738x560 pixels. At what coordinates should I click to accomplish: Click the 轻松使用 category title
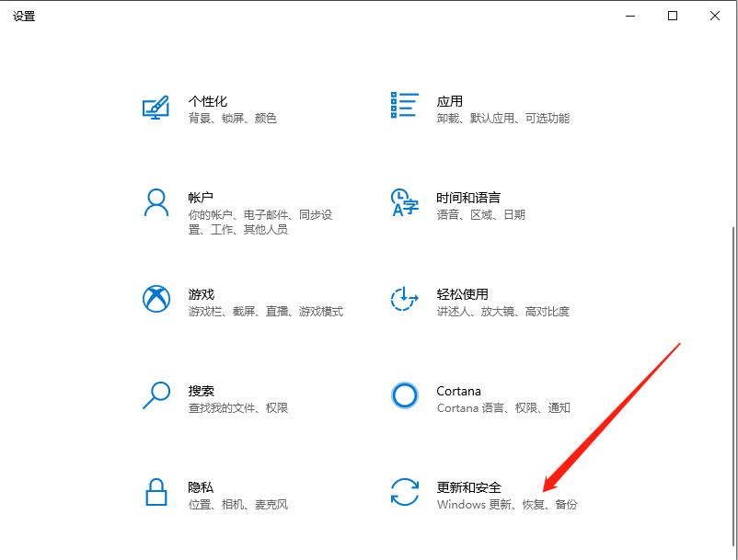coord(462,294)
